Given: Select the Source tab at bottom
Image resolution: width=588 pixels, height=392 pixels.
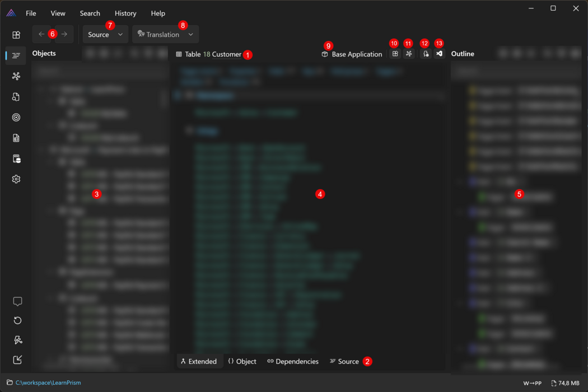Looking at the screenshot, I should (344, 361).
